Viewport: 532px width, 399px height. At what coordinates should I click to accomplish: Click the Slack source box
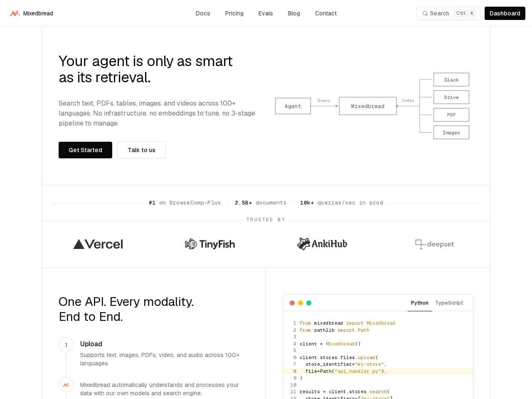tap(451, 80)
